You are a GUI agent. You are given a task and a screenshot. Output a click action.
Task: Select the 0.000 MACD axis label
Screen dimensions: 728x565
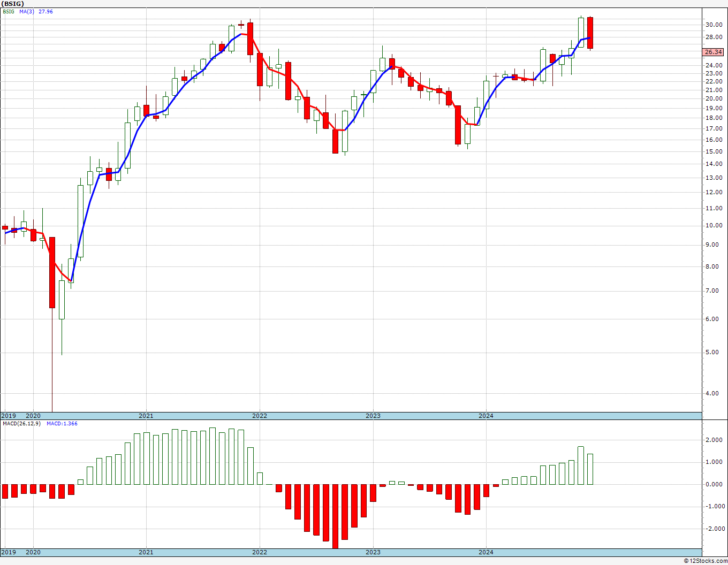pos(713,484)
